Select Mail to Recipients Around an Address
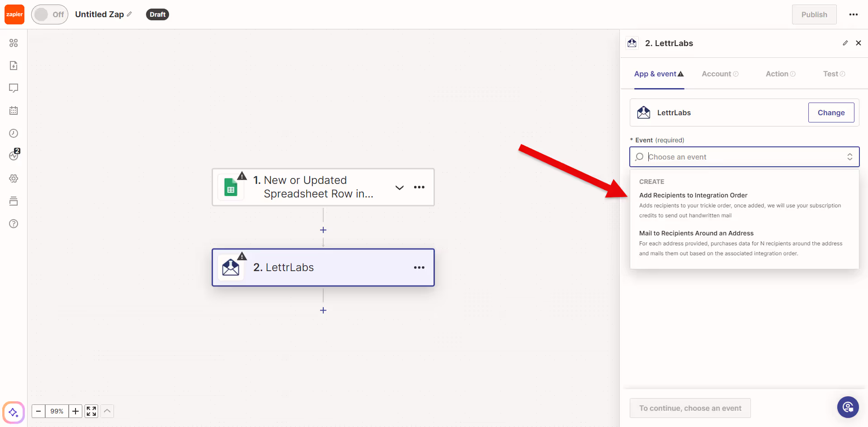This screenshot has height=427, width=868. coord(744,243)
